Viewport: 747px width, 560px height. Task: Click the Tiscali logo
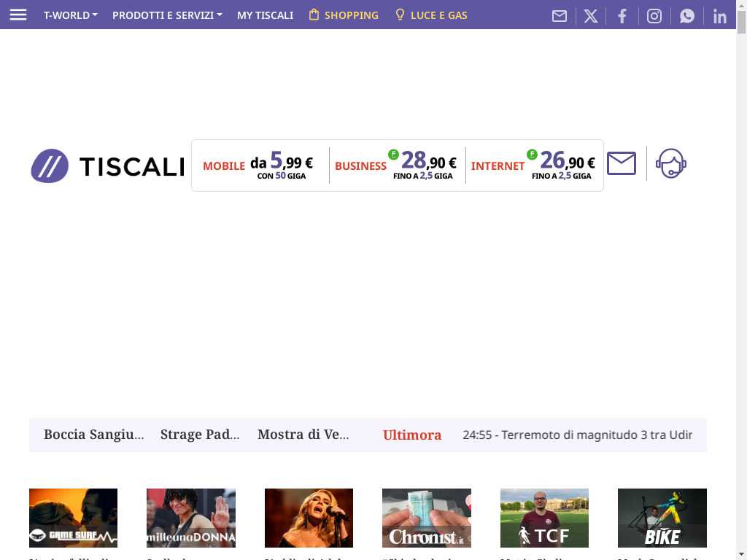[107, 166]
